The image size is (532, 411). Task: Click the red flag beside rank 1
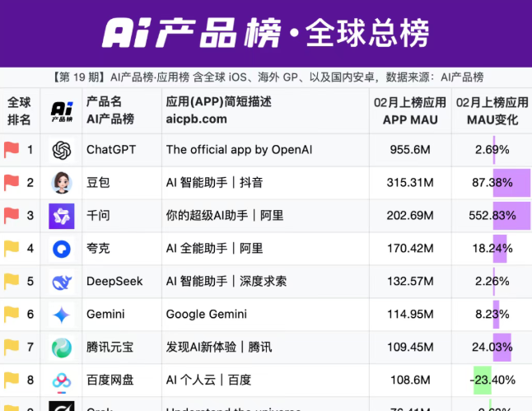point(12,150)
